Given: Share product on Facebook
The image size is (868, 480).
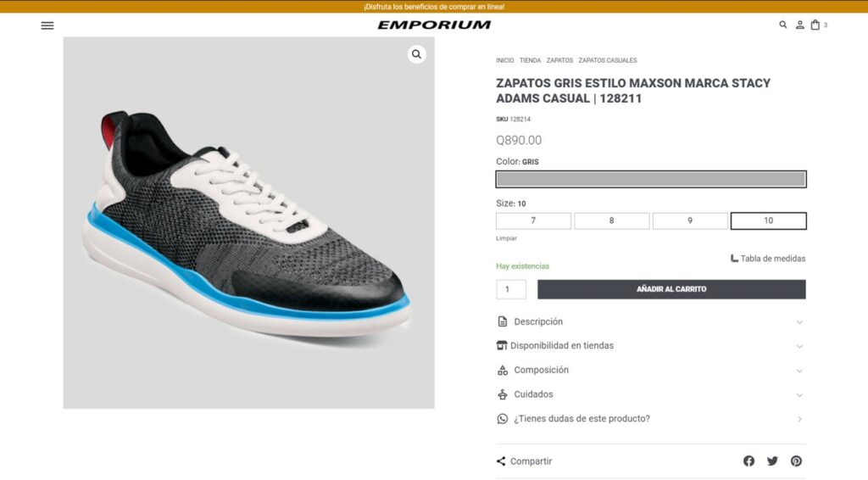Looking at the screenshot, I should pos(749,461).
